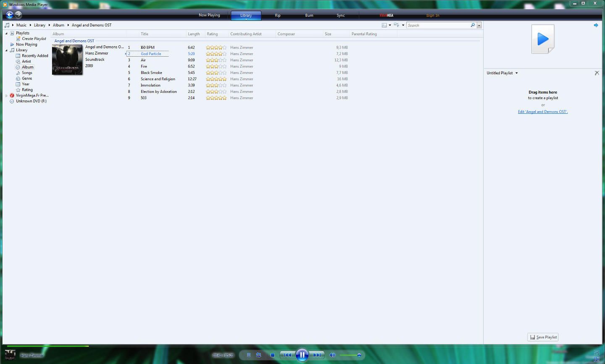The image size is (605, 364).
Task: Mute the sound with speaker icon
Action: coord(332,355)
